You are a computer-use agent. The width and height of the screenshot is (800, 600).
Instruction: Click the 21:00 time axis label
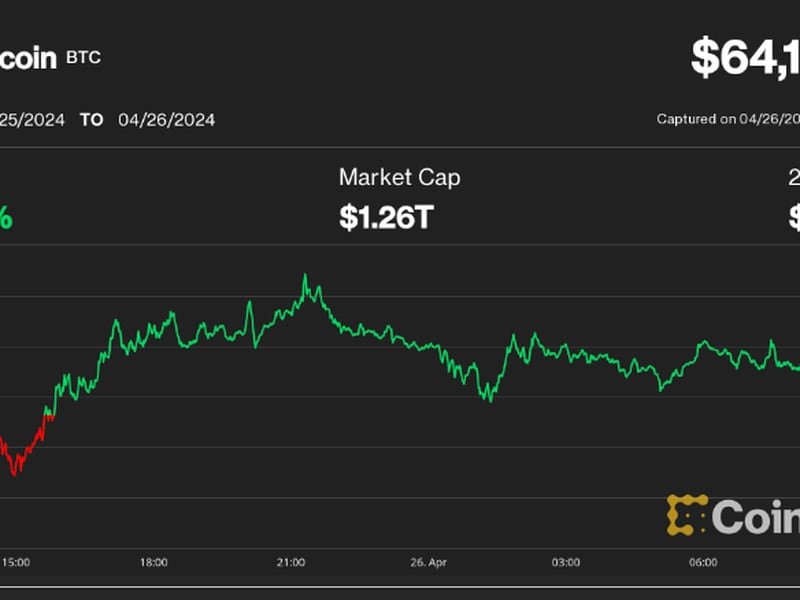(291, 563)
